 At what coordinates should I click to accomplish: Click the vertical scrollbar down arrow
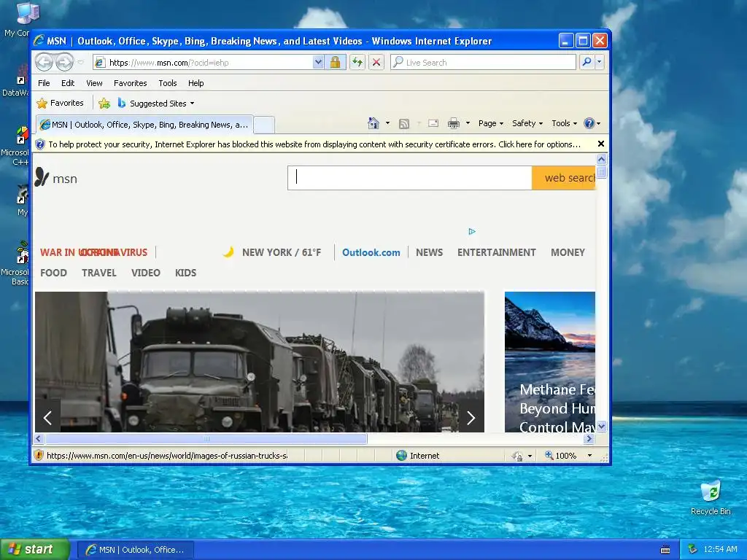coord(601,426)
